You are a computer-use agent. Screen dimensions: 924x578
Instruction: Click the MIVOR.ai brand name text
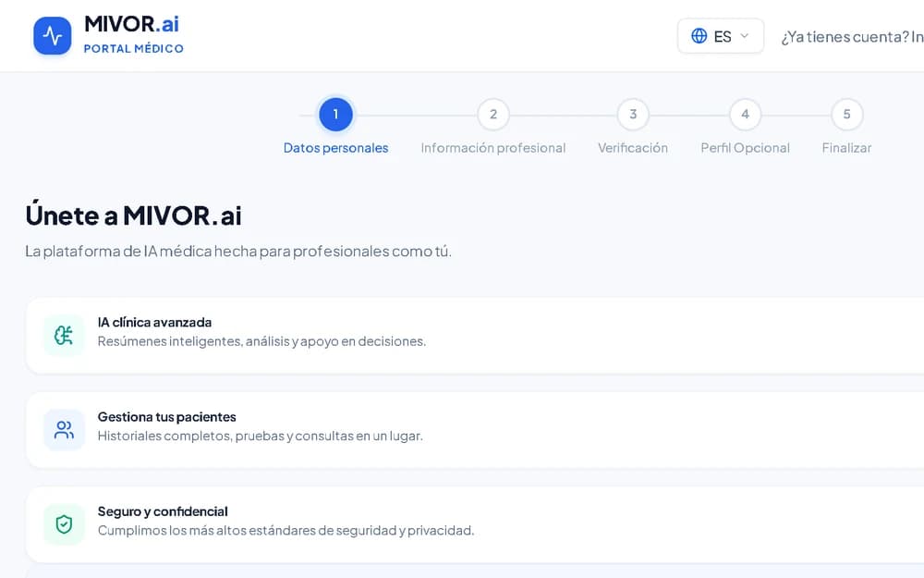tap(131, 24)
